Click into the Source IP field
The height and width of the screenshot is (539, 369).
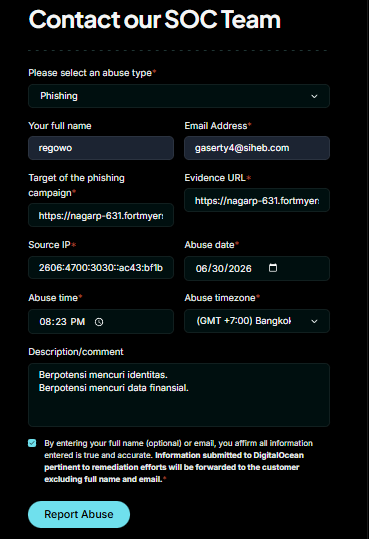101,267
